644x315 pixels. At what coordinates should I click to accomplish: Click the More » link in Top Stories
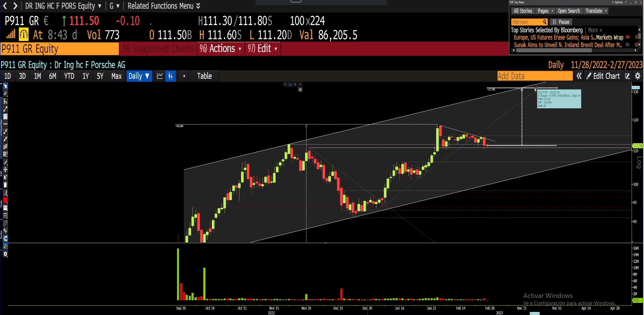[595, 30]
